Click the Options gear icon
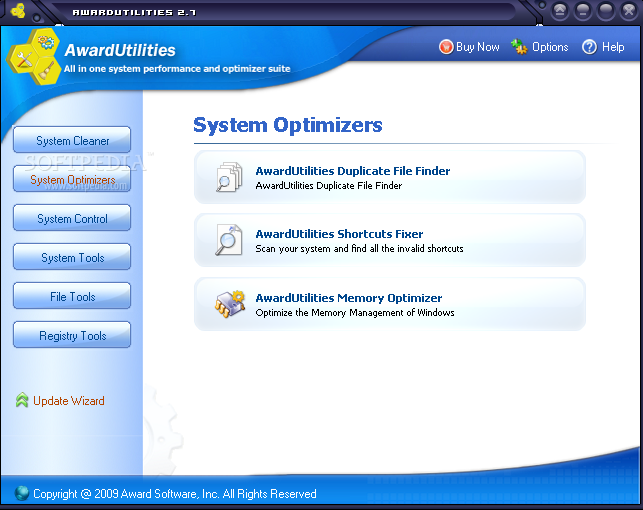Viewport: 643px width, 510px height. point(519,47)
